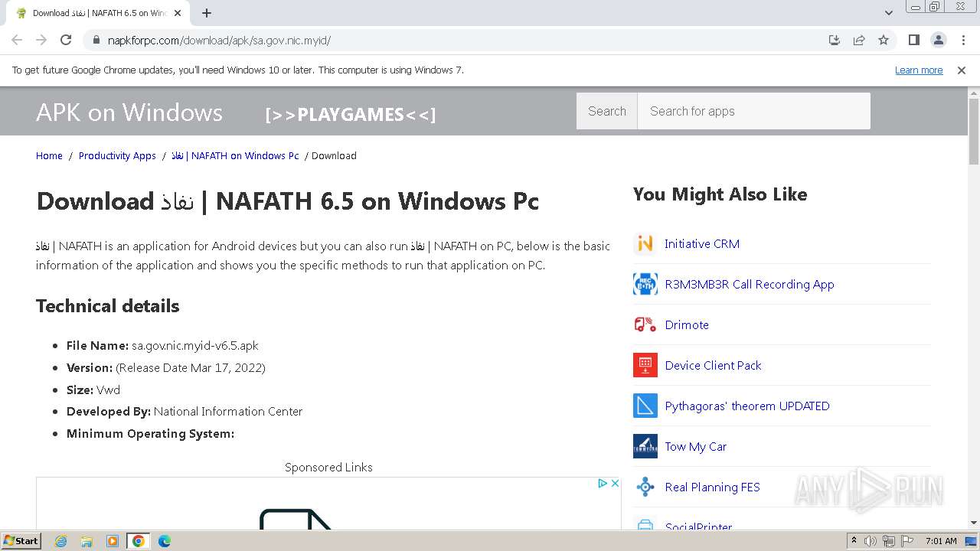
Task: Open NAFATH on Windows Pc breadcrumb
Action: coord(235,155)
